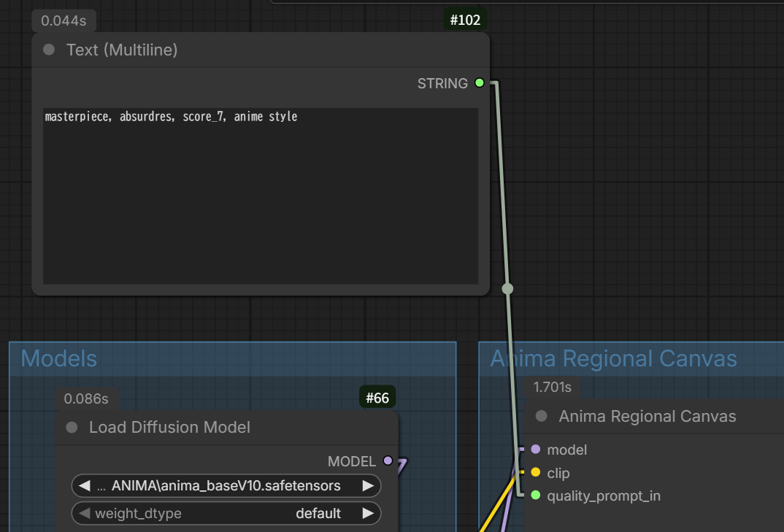Click the quality_prompt_in input socket
The width and height of the screenshot is (784, 532).
(x=536, y=495)
